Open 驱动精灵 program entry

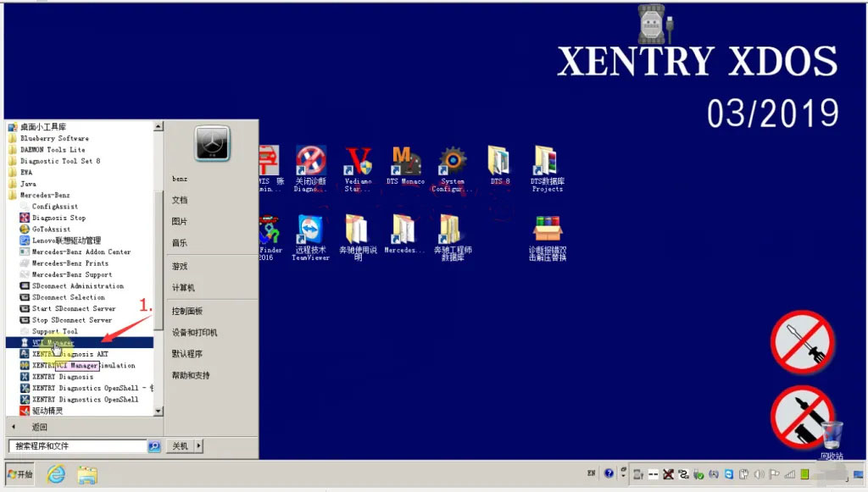coord(42,411)
